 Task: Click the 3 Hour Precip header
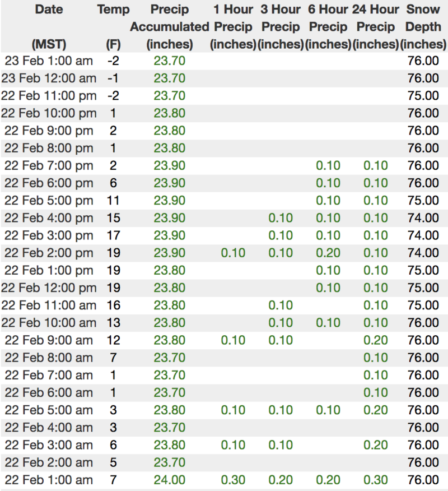click(281, 26)
